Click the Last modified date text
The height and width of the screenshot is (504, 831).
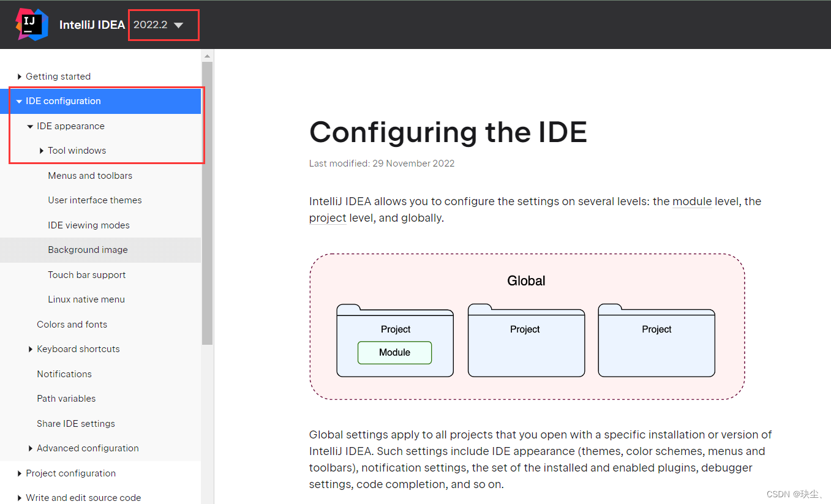click(382, 164)
